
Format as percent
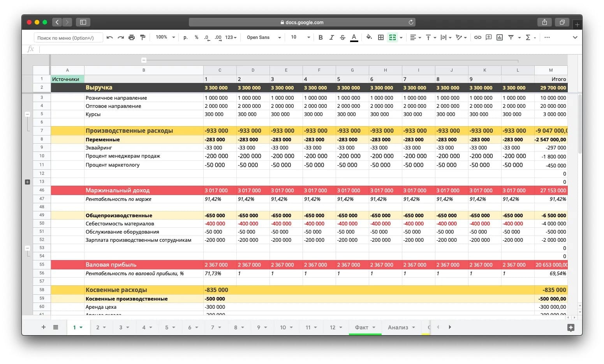click(196, 37)
